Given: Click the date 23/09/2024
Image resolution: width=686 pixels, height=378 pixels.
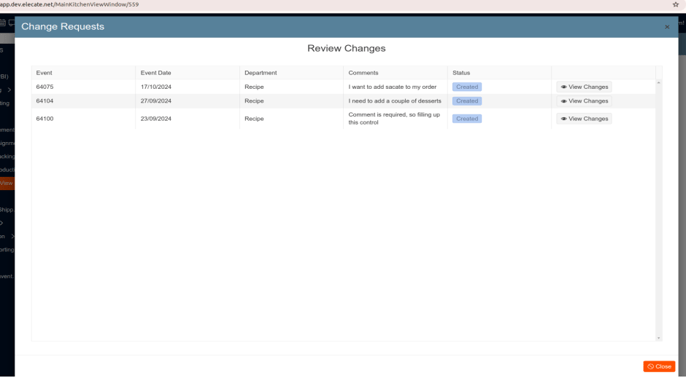Looking at the screenshot, I should [156, 119].
